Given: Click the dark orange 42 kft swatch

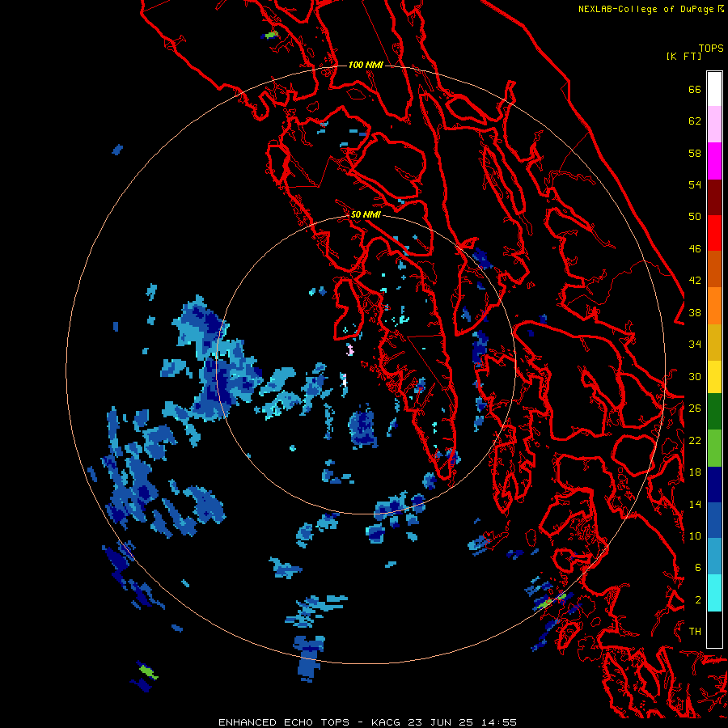Looking at the screenshot, I should pos(714,269).
